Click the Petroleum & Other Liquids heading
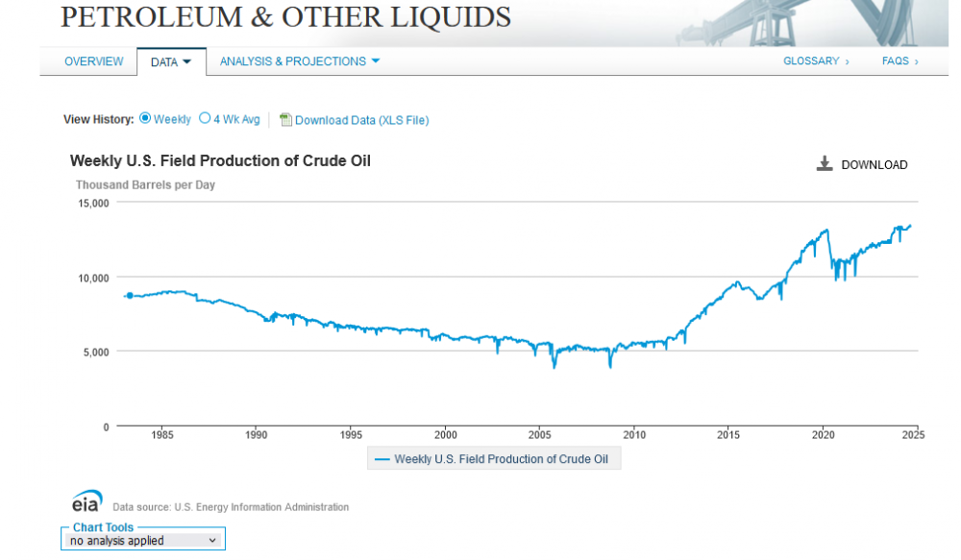Viewport: 961px width, 560px height. coord(285,17)
